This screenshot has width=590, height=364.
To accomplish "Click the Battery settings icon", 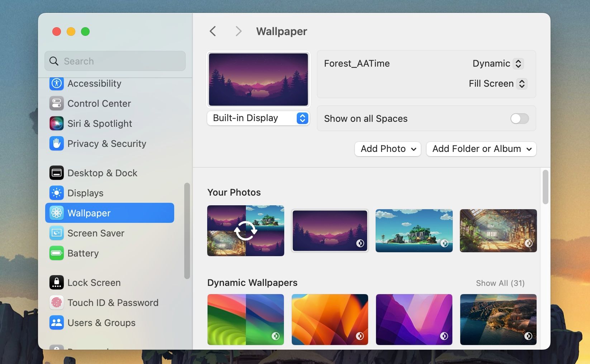I will (x=56, y=253).
